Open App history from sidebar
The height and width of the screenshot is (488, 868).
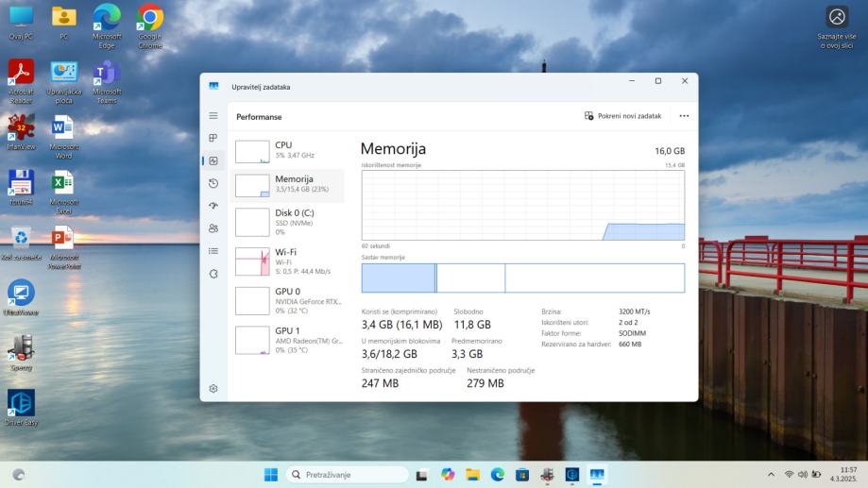pyautogui.click(x=213, y=183)
